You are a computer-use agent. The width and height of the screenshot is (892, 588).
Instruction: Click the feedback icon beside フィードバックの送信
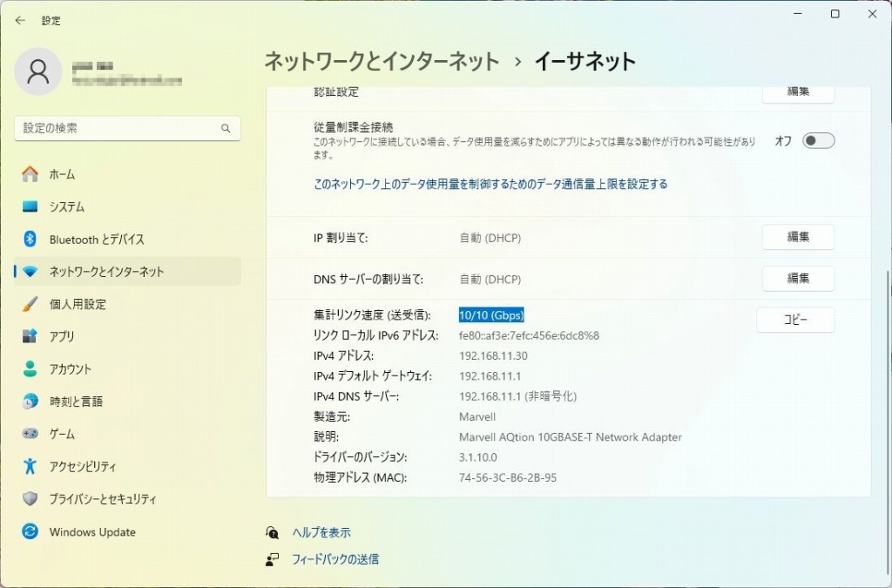(273, 559)
